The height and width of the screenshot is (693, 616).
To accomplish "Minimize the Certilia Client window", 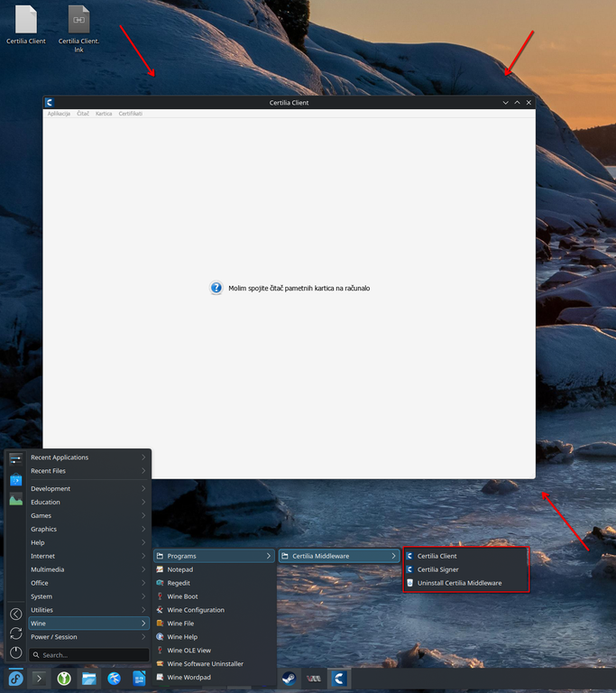I will tap(506, 103).
